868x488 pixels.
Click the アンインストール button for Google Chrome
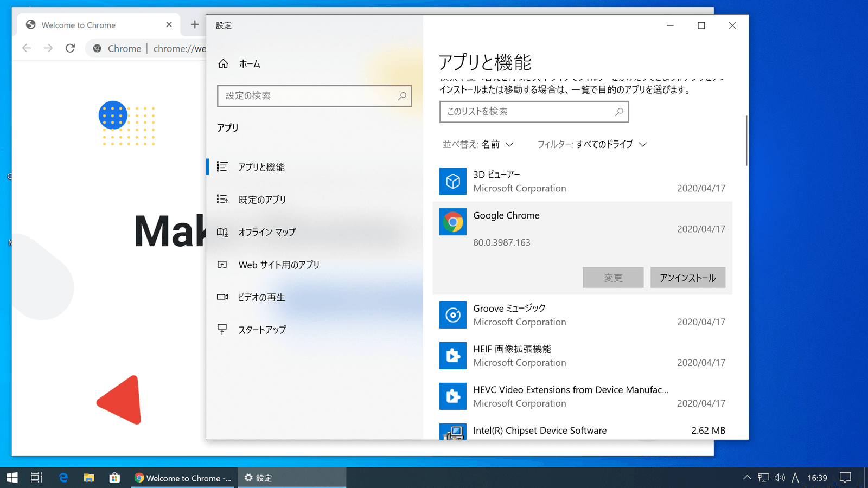point(687,278)
